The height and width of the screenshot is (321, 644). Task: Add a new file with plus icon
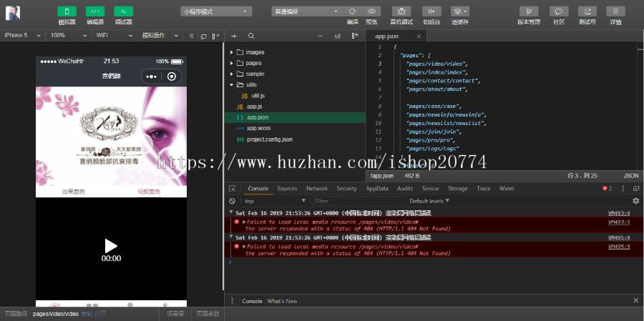(234, 36)
